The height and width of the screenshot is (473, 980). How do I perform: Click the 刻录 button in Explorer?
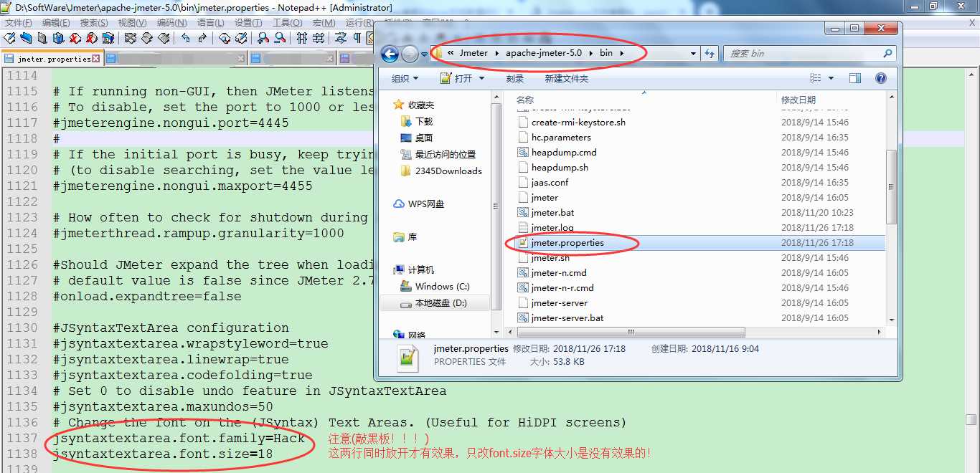[x=514, y=78]
